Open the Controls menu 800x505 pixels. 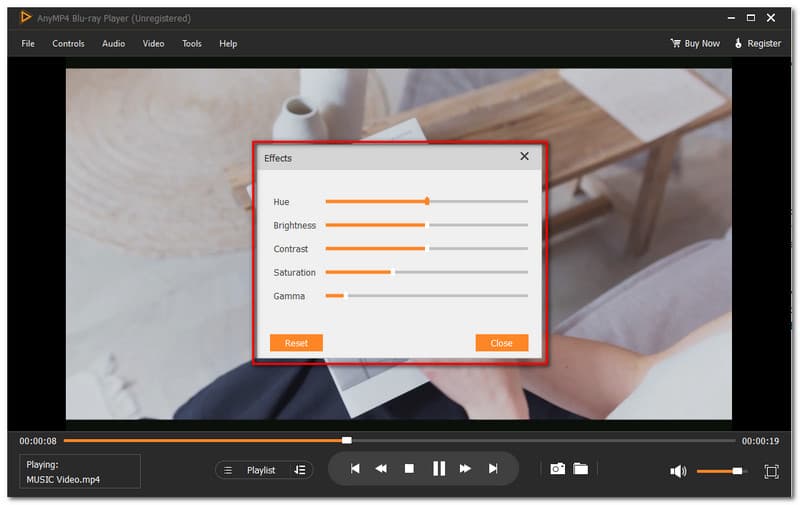click(x=68, y=43)
